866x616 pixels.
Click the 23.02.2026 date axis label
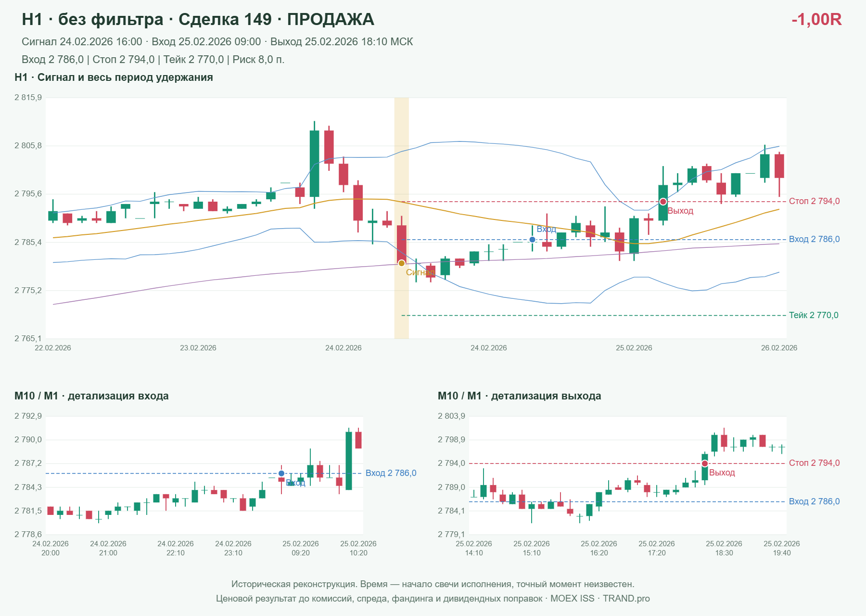click(198, 348)
